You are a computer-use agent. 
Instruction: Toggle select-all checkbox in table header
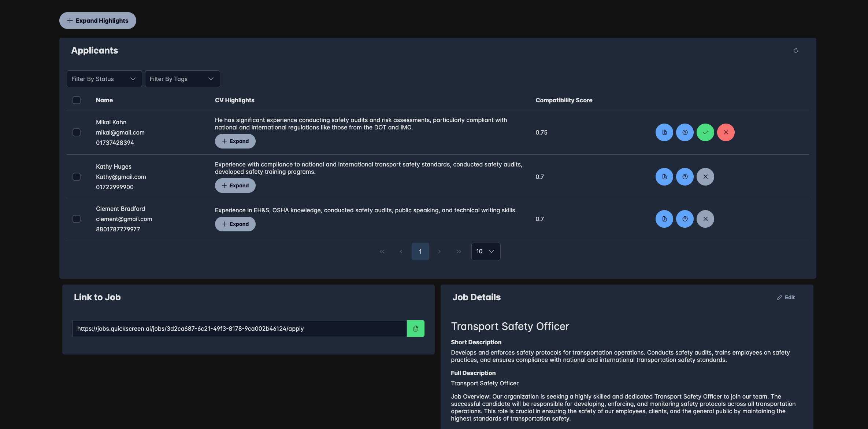coord(77,100)
